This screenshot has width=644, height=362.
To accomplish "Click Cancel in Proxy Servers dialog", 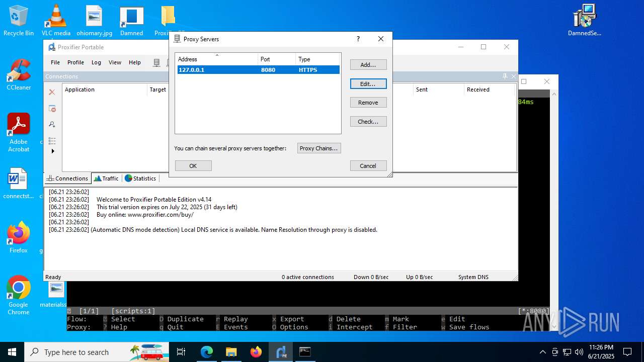I will (x=368, y=166).
